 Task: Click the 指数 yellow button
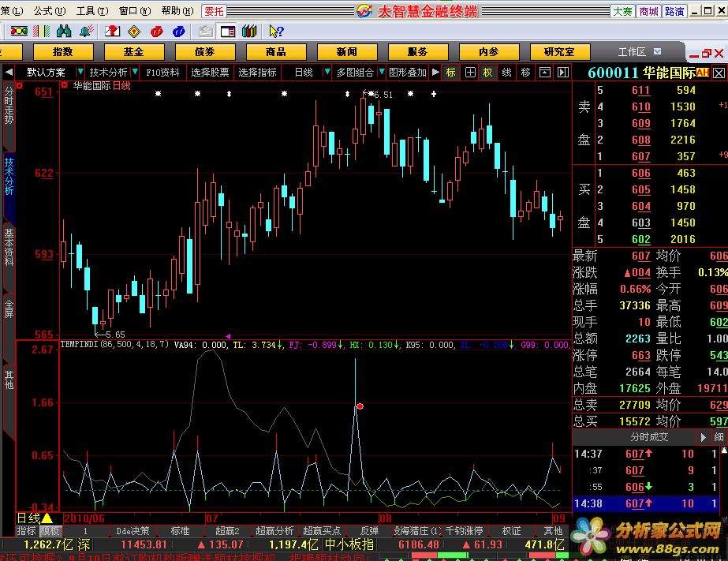[x=63, y=52]
